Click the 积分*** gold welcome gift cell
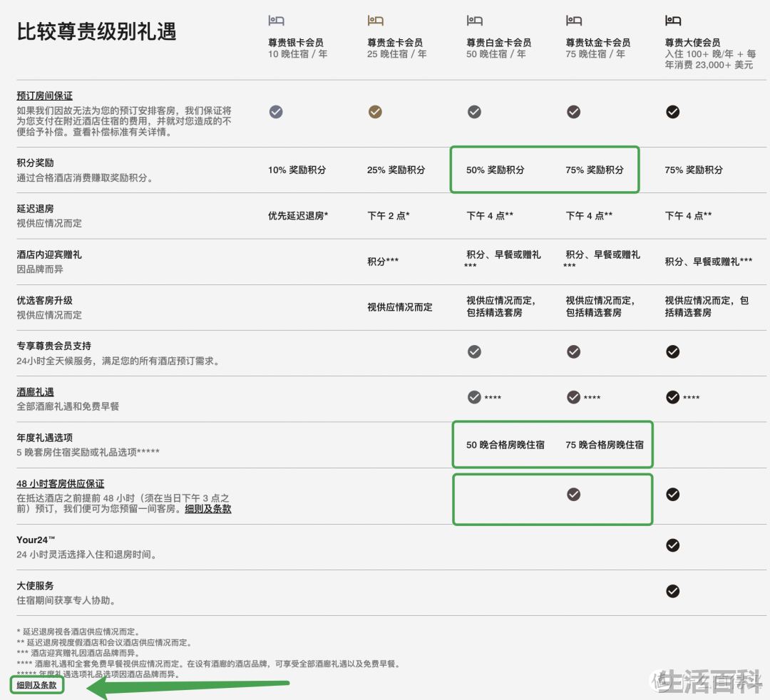The height and width of the screenshot is (700, 770). 383,262
